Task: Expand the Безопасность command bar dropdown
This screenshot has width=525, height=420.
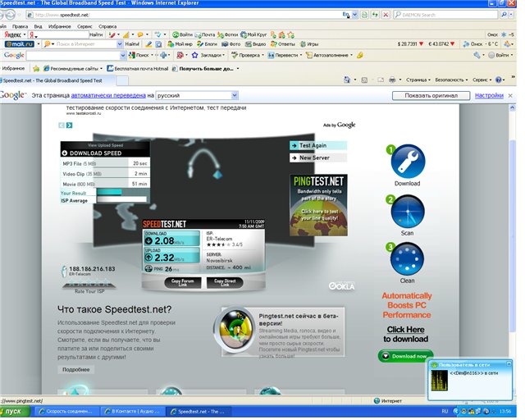Action: click(451, 80)
